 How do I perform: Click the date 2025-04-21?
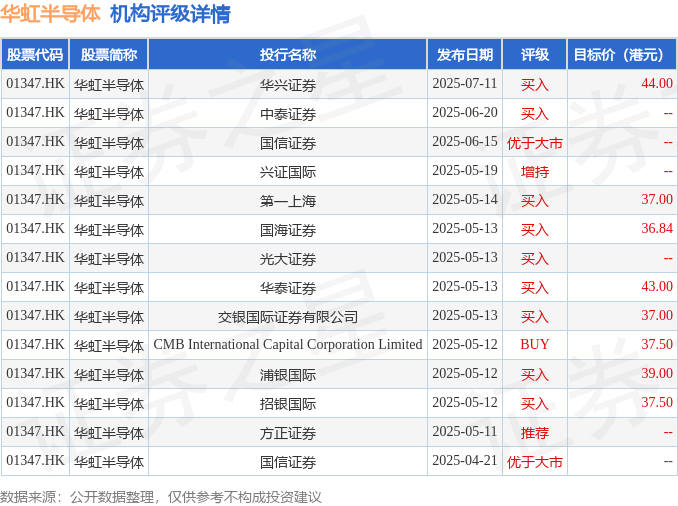point(465,460)
